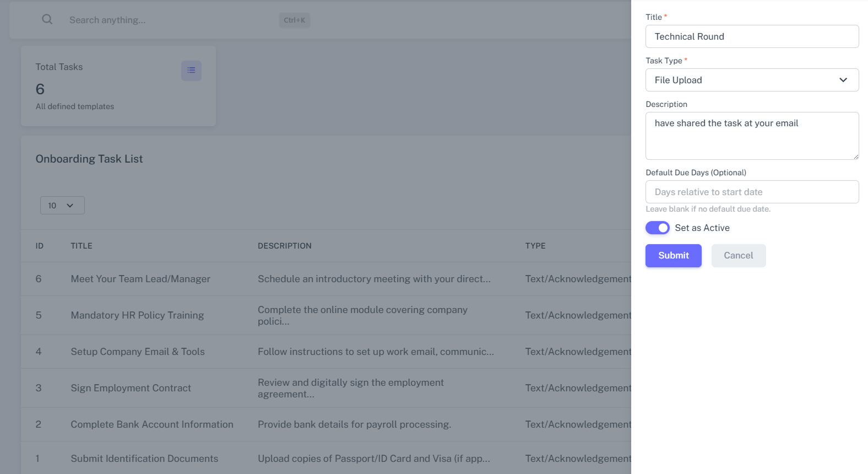
Task: Expand the rows-per-page dropdown showing 10
Action: pyautogui.click(x=62, y=206)
